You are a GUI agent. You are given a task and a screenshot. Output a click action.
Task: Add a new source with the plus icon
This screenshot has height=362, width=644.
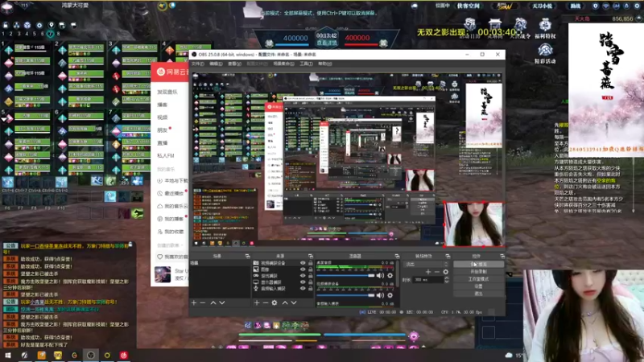coord(257,302)
